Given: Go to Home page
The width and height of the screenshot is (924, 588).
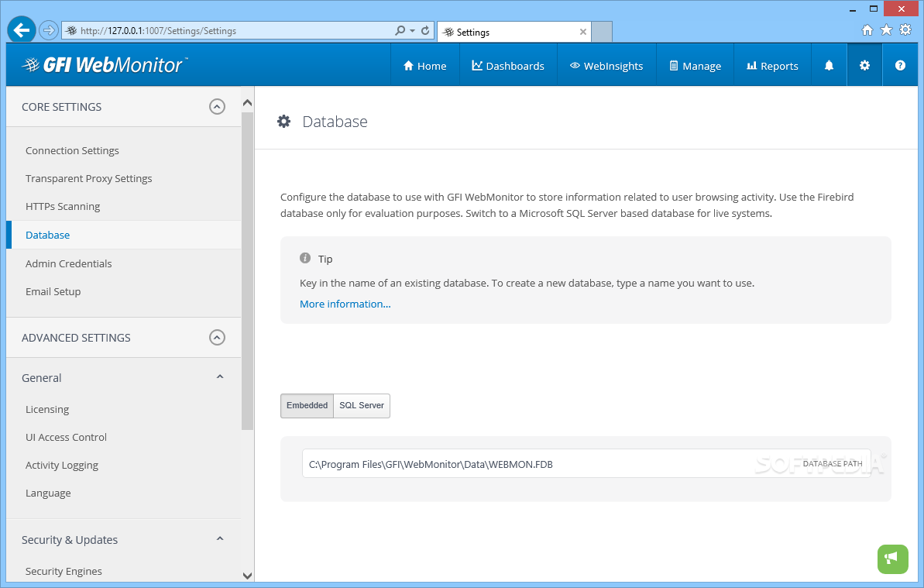Looking at the screenshot, I should tap(424, 66).
